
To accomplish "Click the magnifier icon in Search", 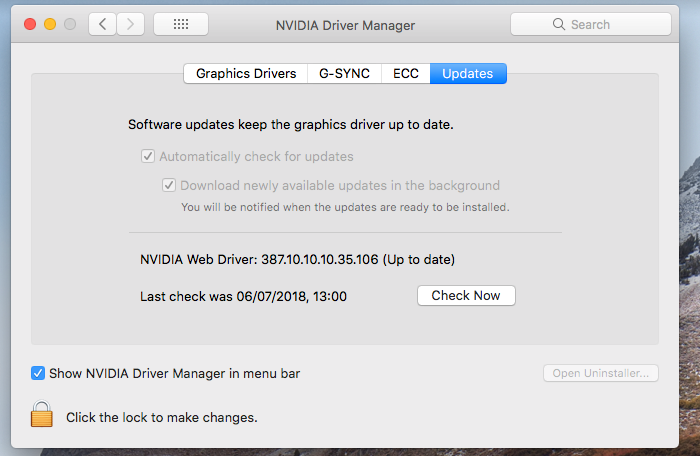I will (x=558, y=24).
